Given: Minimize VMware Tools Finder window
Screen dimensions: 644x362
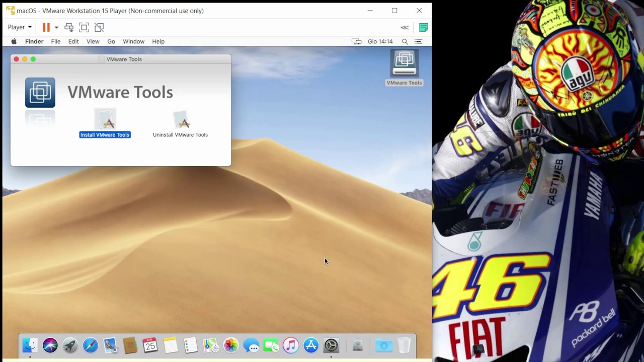Looking at the screenshot, I should (x=25, y=59).
